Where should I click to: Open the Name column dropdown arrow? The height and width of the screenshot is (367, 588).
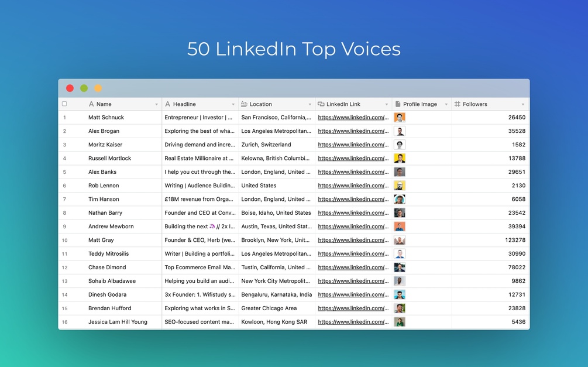pyautogui.click(x=156, y=104)
